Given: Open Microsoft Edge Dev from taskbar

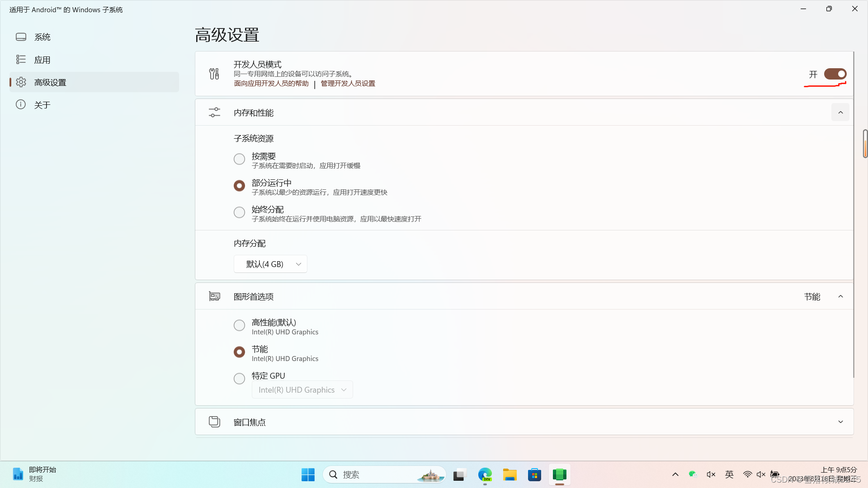Looking at the screenshot, I should click(x=485, y=475).
